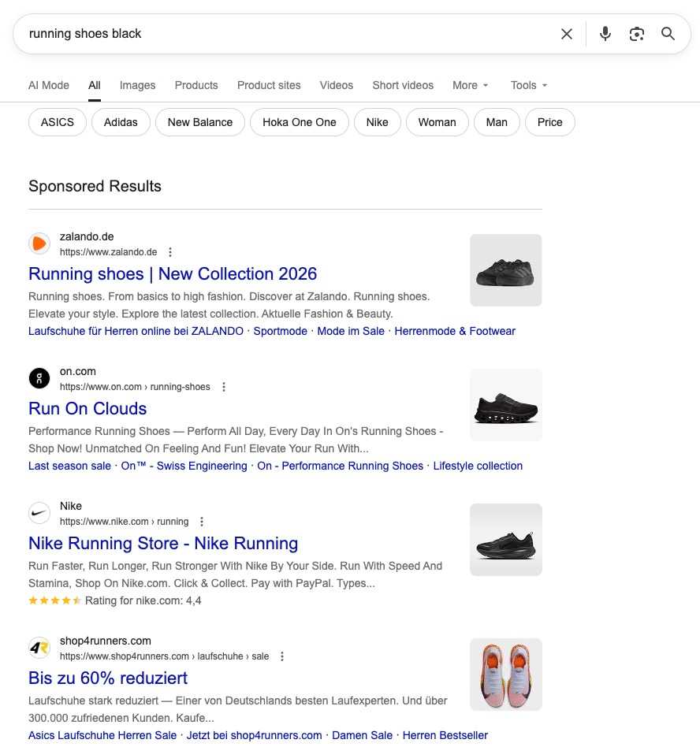Screen dimensions: 700x747
Task: Click the zalando.de site name
Action: coord(87,236)
